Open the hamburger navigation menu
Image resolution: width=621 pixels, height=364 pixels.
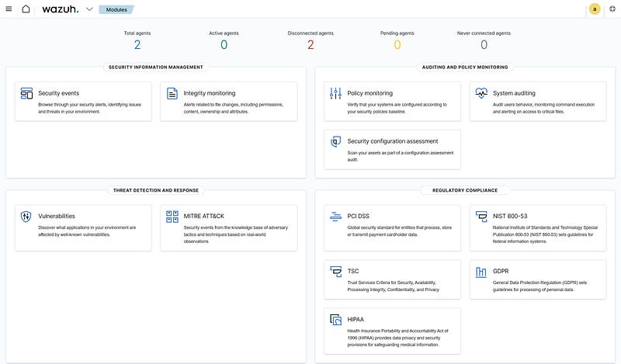(9, 9)
